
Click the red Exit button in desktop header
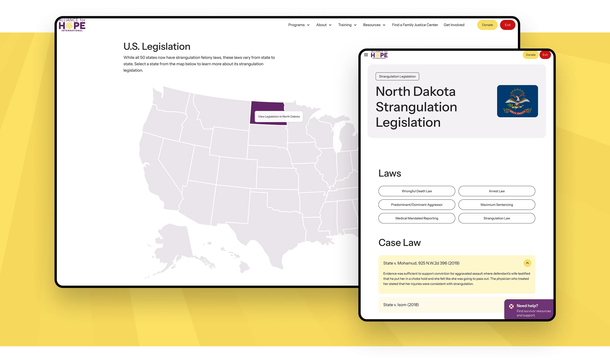point(507,25)
